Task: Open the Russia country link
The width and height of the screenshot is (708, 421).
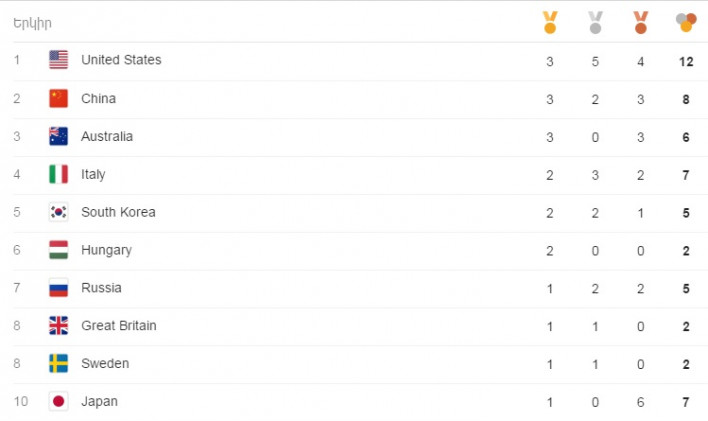Action: coord(101,288)
